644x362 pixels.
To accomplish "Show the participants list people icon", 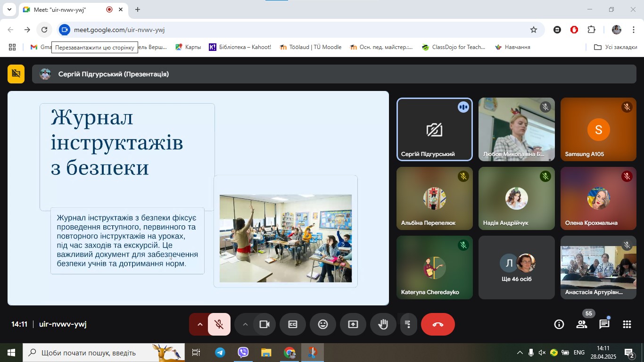I will click(582, 324).
